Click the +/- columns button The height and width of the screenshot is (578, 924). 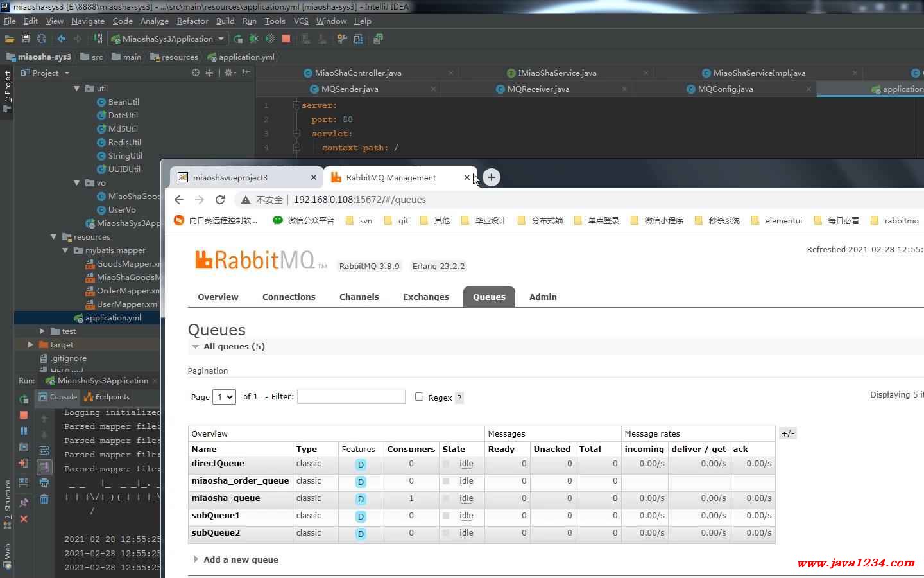coord(788,433)
